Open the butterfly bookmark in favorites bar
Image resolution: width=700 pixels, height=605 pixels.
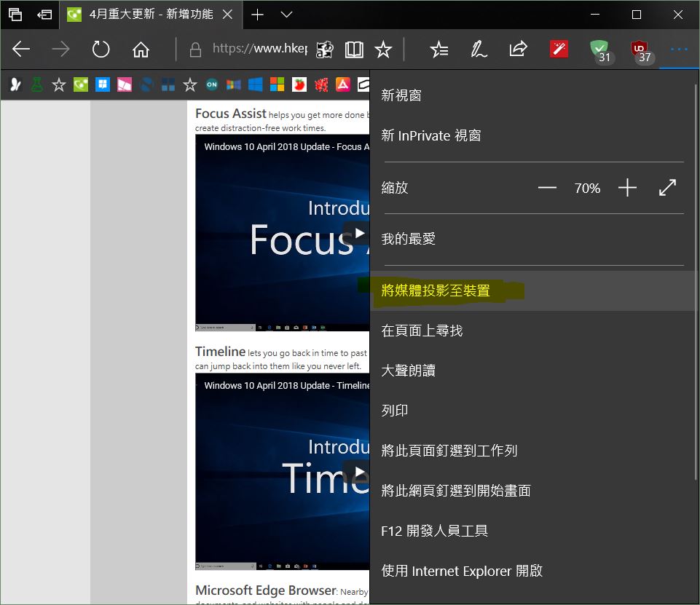[x=15, y=84]
